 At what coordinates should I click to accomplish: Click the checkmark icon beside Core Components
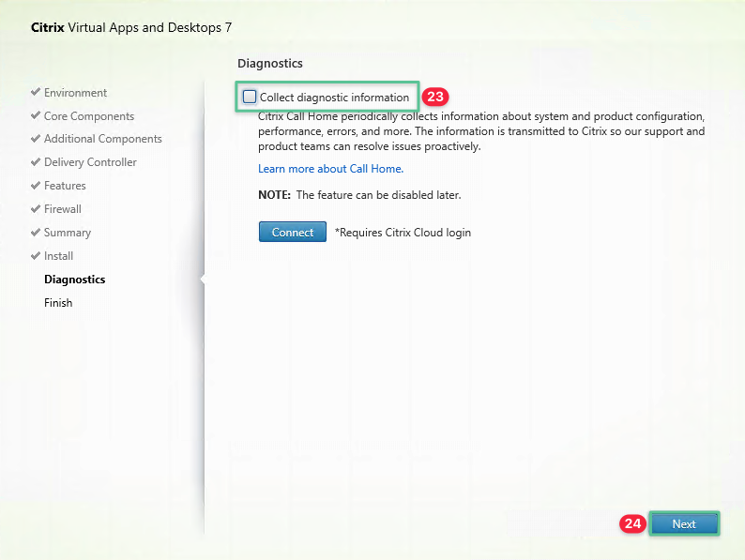coord(35,115)
